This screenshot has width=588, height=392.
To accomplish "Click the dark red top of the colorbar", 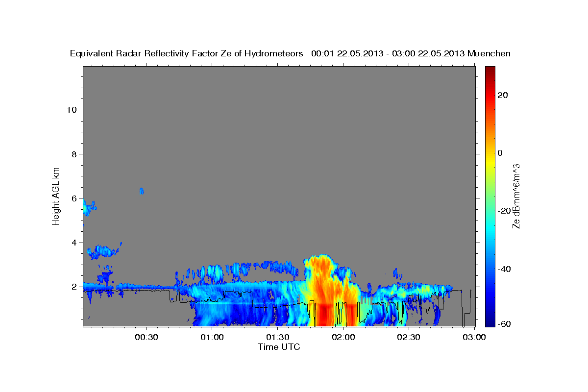I will pyautogui.click(x=490, y=71).
